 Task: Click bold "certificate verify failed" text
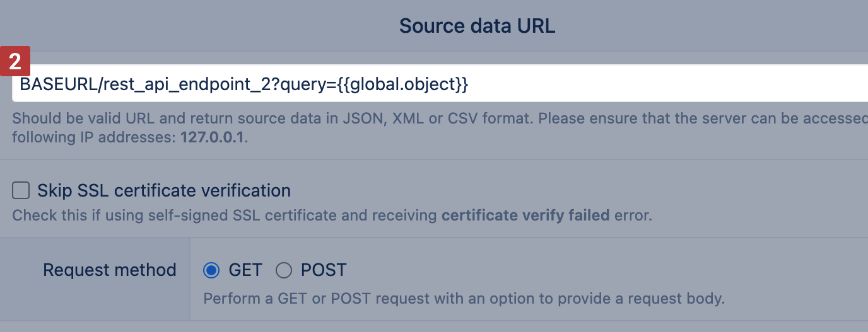[525, 215]
